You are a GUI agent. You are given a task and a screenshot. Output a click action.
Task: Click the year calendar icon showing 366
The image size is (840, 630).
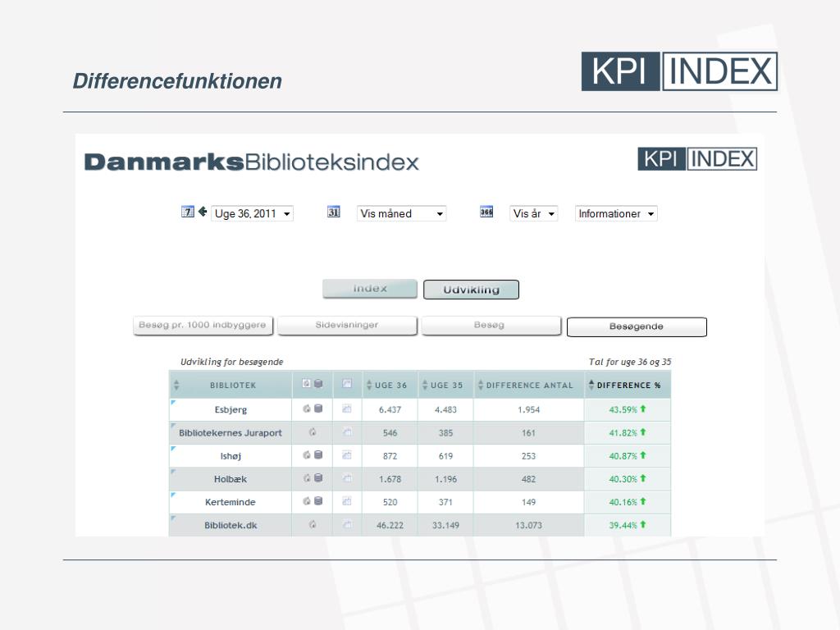tap(486, 212)
